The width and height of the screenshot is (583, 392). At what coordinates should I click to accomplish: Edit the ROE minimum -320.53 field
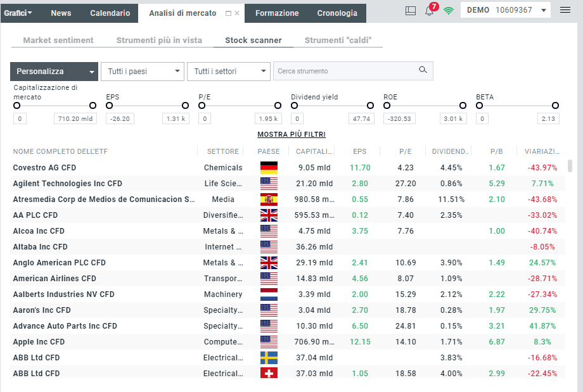tap(399, 119)
